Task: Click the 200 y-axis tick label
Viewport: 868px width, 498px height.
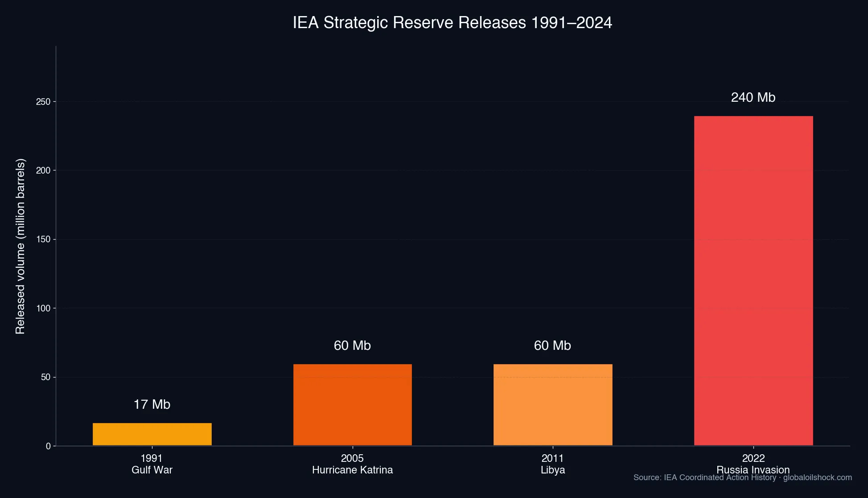Action: point(43,170)
